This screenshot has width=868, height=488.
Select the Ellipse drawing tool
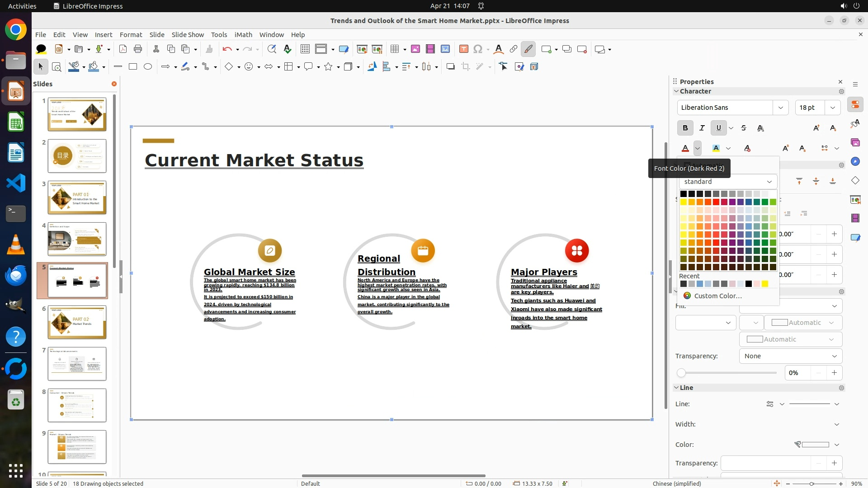tap(148, 67)
